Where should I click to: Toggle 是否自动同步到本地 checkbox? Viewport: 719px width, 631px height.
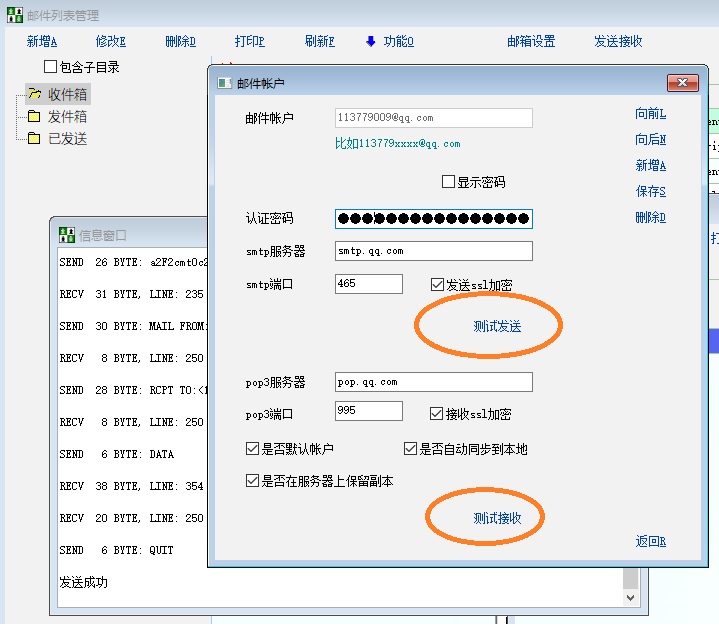coord(411,449)
